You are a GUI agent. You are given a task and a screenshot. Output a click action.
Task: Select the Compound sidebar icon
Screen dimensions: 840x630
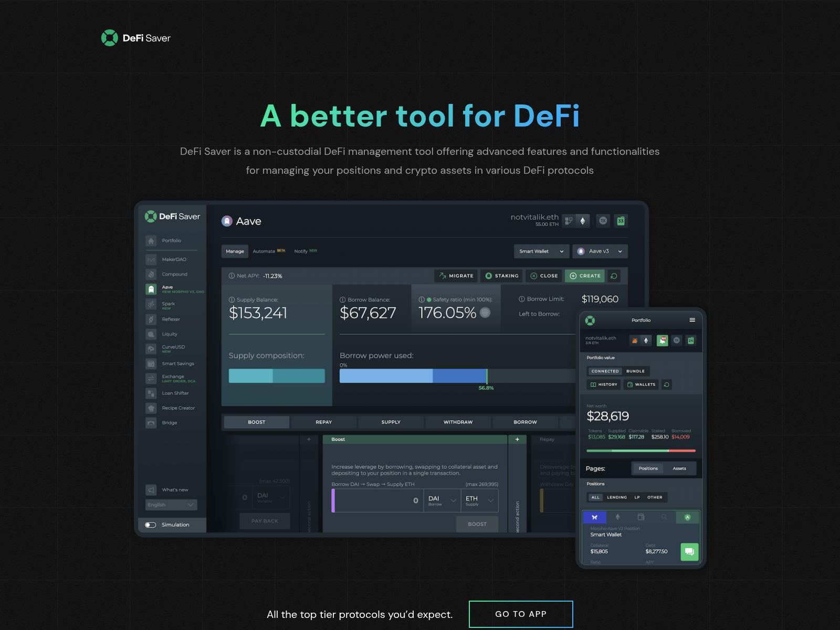click(x=151, y=274)
